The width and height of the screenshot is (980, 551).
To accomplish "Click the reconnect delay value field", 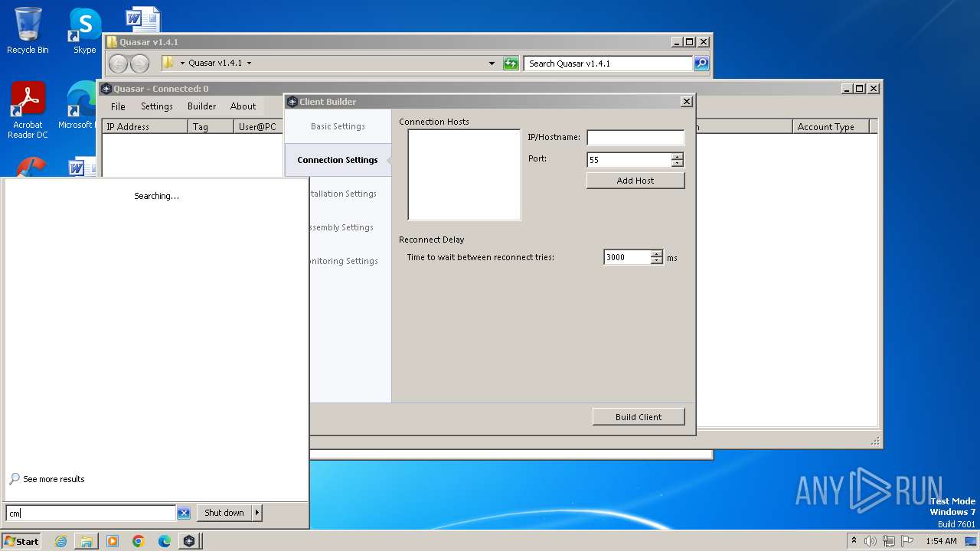I will click(x=627, y=258).
